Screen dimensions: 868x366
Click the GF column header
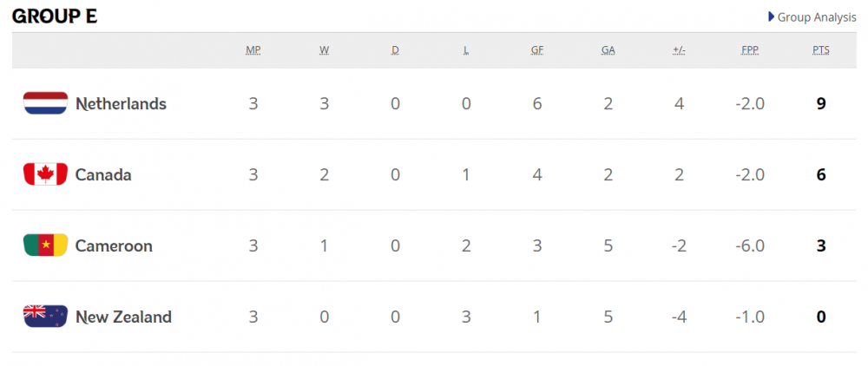click(x=537, y=50)
